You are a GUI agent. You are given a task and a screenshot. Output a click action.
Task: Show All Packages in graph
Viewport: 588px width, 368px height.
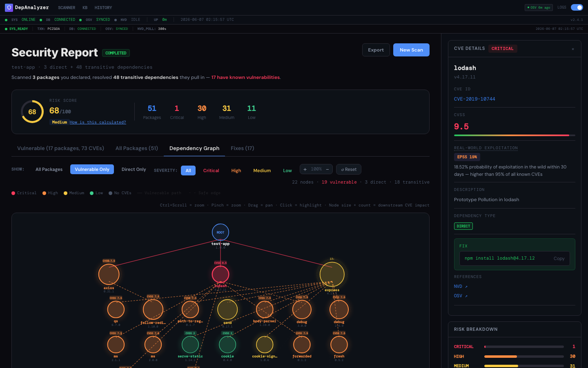coord(49,169)
